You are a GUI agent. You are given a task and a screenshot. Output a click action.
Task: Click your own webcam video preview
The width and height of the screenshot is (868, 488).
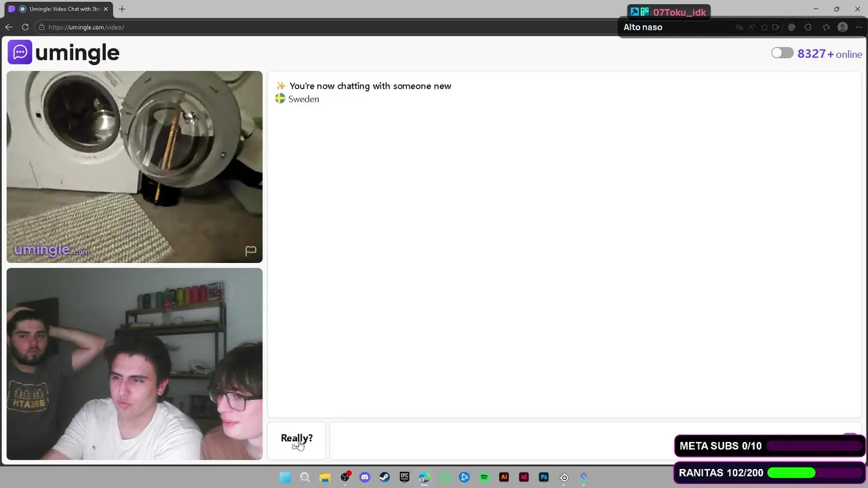click(x=134, y=364)
